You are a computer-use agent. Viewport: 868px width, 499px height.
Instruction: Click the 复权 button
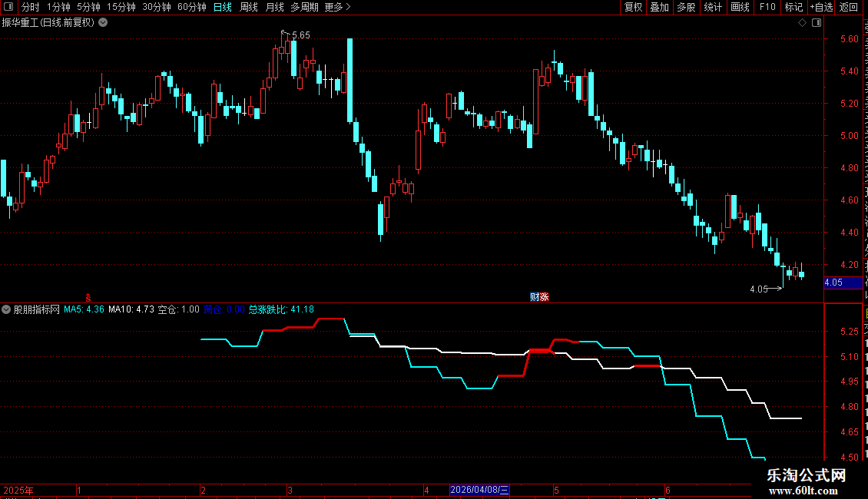coord(633,7)
